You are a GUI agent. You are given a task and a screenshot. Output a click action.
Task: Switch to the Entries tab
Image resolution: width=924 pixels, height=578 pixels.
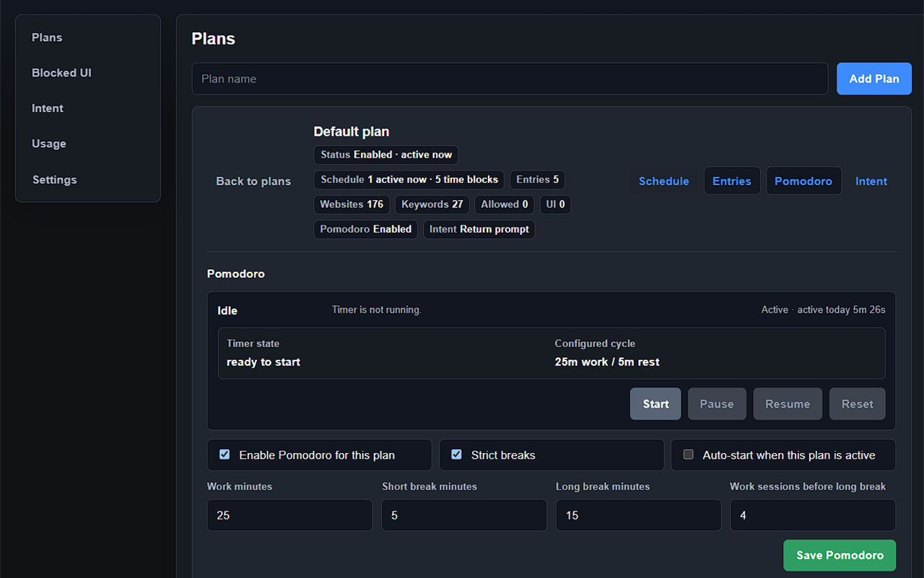coord(732,181)
